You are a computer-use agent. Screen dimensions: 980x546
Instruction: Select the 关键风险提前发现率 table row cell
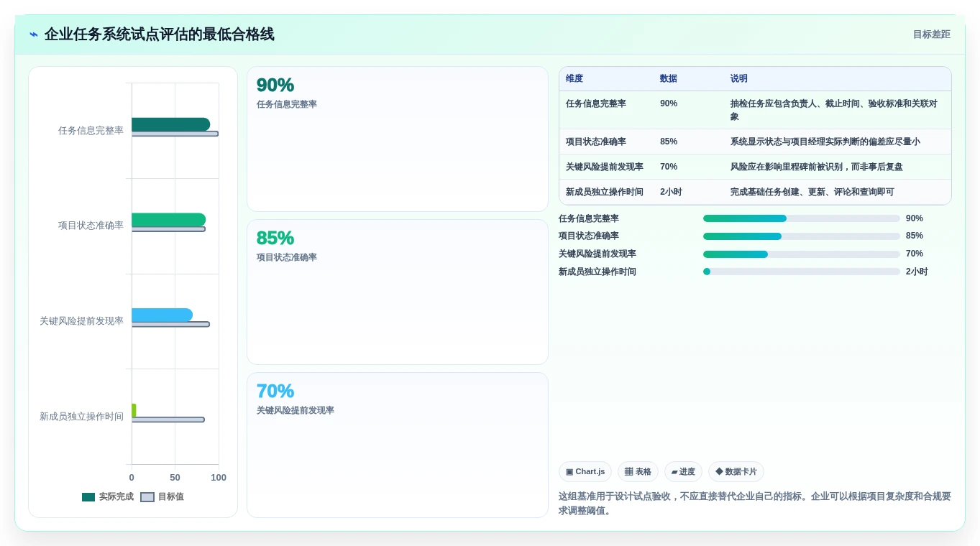(605, 167)
